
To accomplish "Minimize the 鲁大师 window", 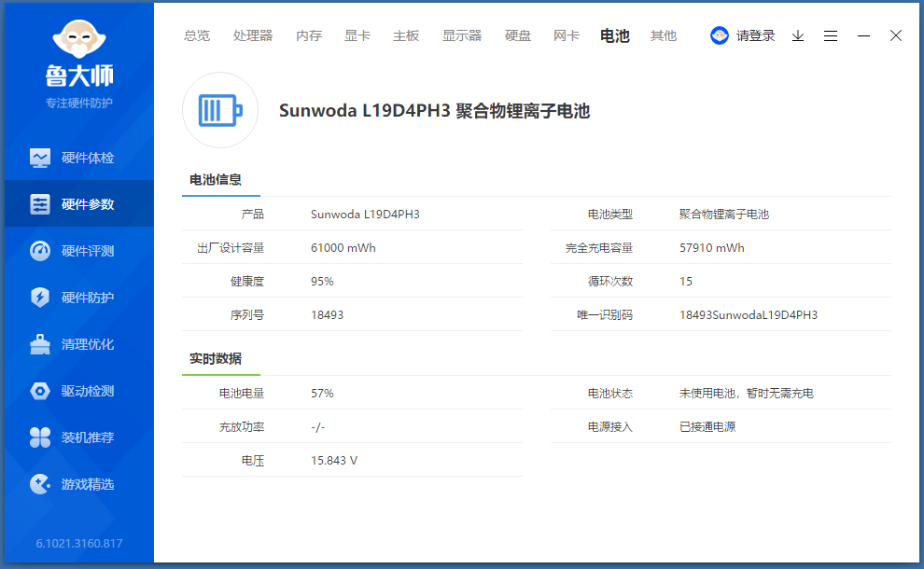I will 864,36.
